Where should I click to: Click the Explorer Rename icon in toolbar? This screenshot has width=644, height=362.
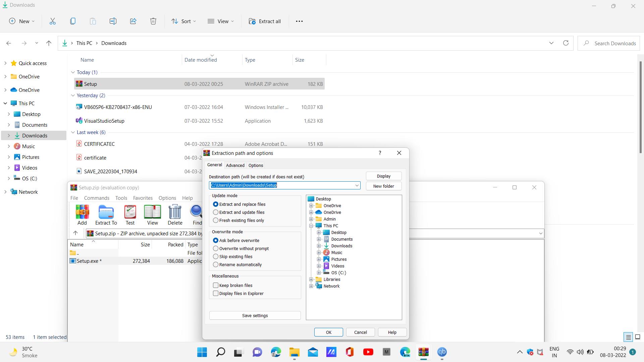point(113,21)
